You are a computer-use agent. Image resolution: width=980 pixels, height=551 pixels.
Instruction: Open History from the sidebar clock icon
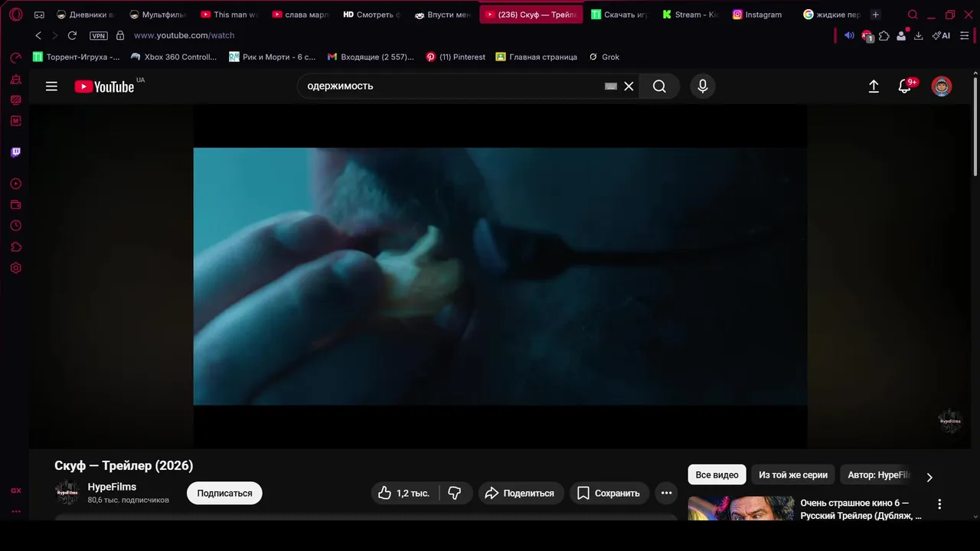coord(15,226)
